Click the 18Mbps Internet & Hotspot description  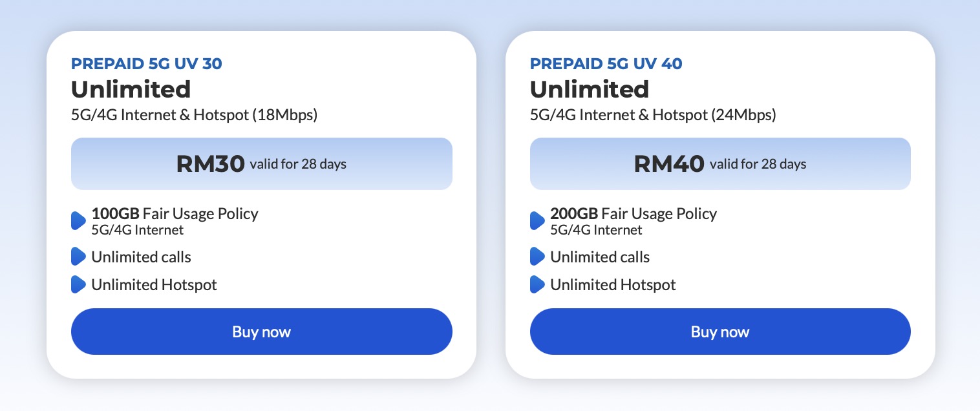(195, 116)
